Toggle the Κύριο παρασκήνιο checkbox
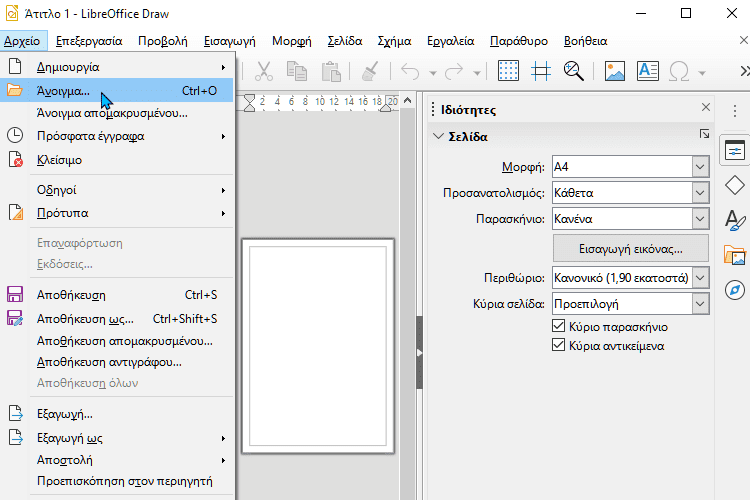750x500 pixels. tap(558, 326)
